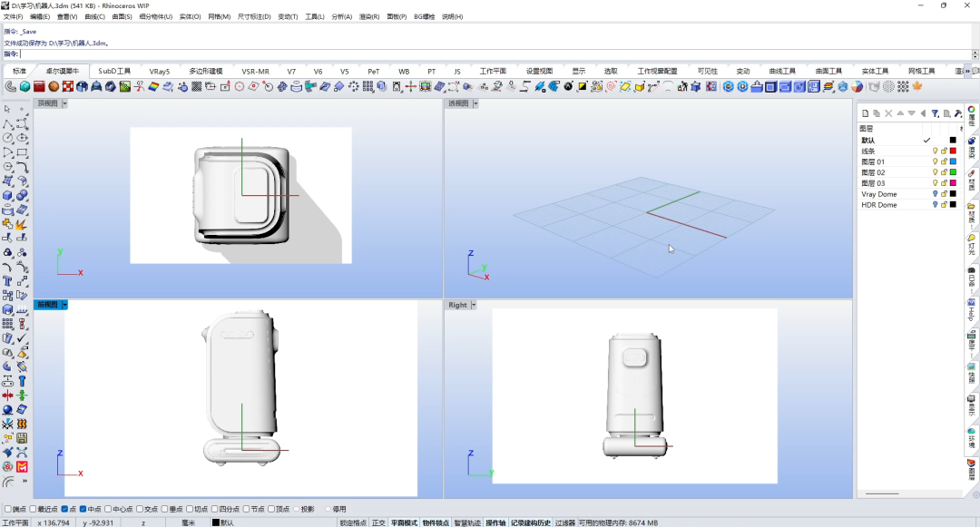Switch to the VRay5 toolbar tab

(160, 71)
